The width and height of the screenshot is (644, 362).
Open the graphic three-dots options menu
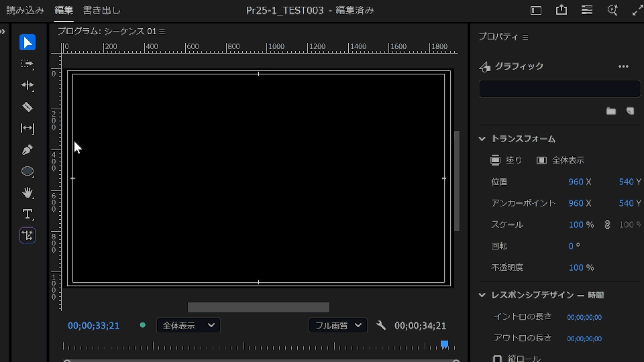coord(623,66)
